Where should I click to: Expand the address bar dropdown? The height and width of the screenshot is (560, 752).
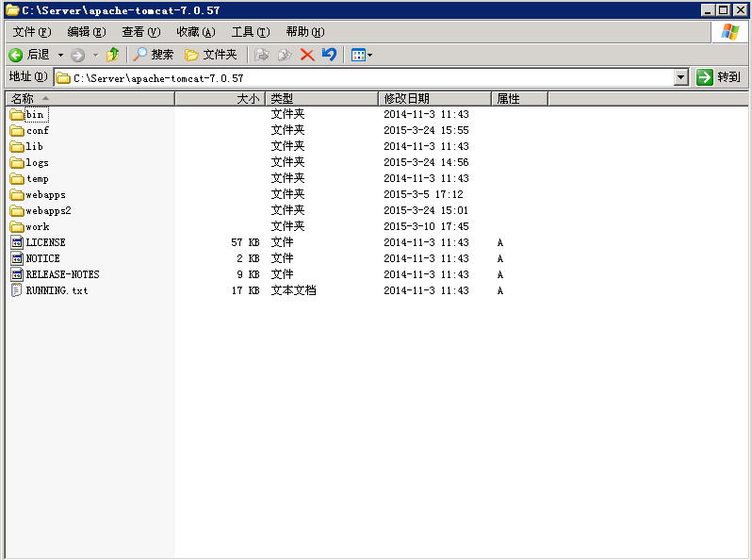(681, 77)
